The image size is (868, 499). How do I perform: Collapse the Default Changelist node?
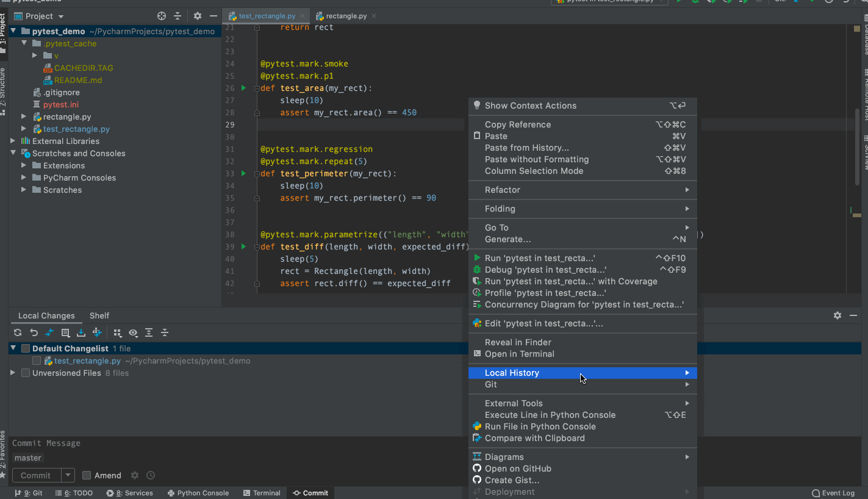[x=13, y=348]
